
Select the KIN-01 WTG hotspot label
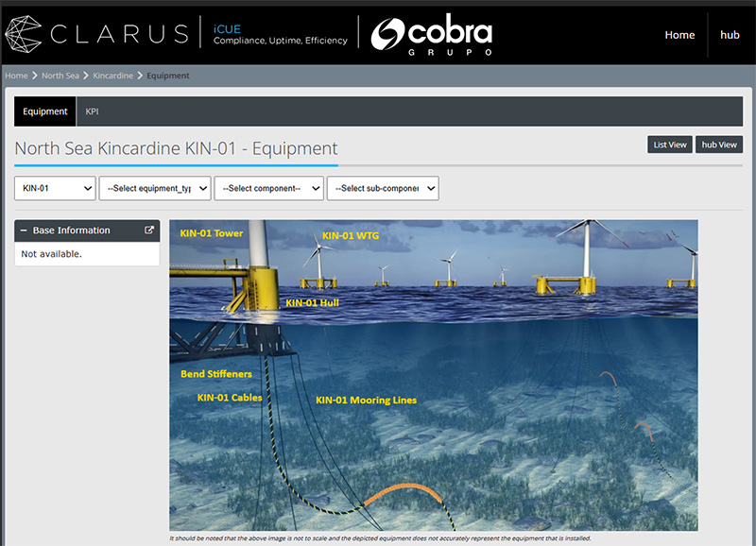pos(350,236)
